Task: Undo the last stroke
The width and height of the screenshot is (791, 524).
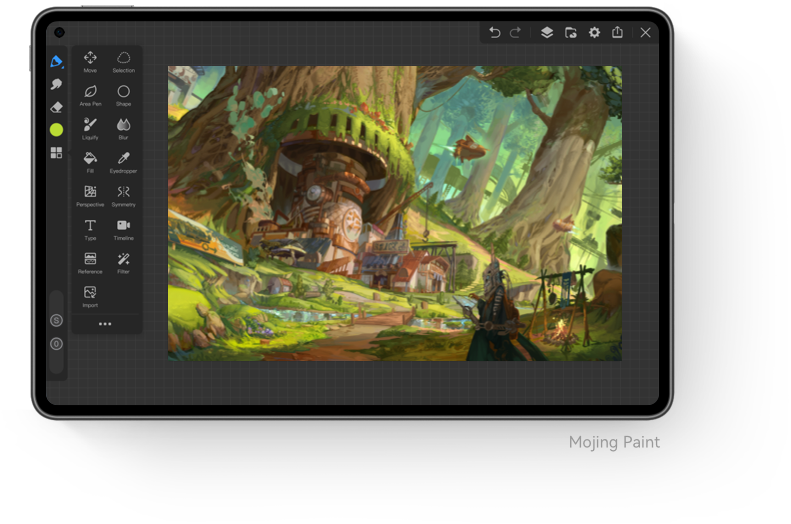Action: point(494,33)
